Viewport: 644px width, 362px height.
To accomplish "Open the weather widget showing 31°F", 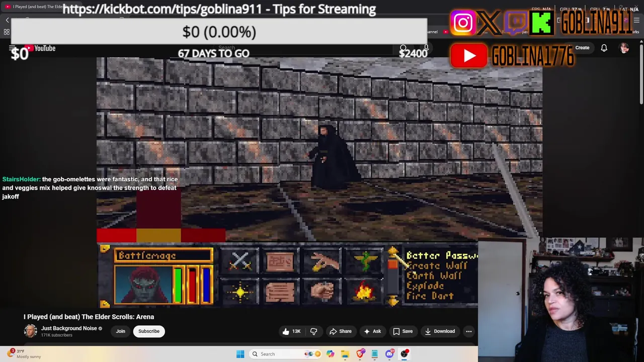I will pos(24,354).
